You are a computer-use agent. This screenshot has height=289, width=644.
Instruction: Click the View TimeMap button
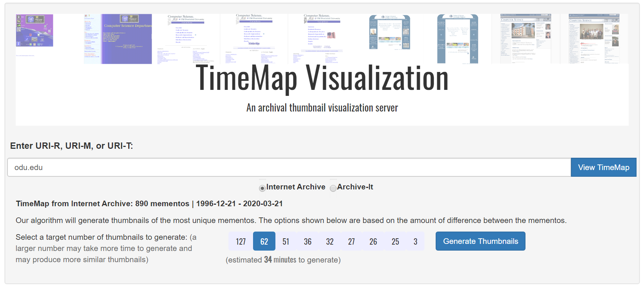coord(603,167)
